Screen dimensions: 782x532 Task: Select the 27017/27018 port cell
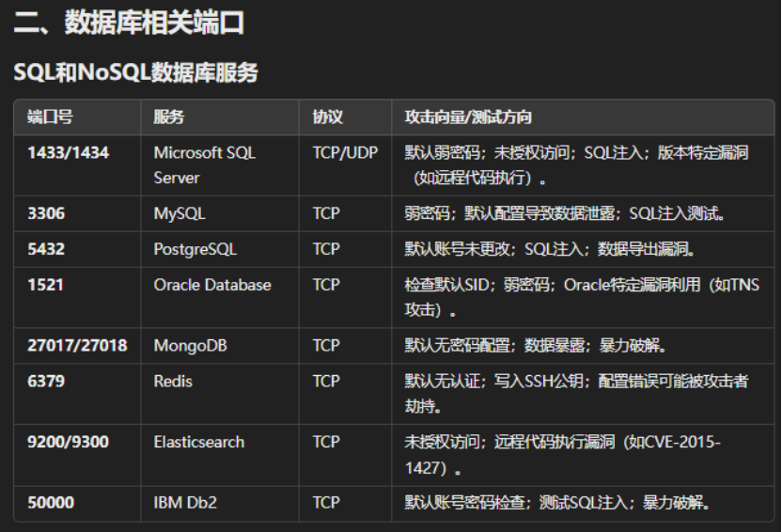point(77,346)
